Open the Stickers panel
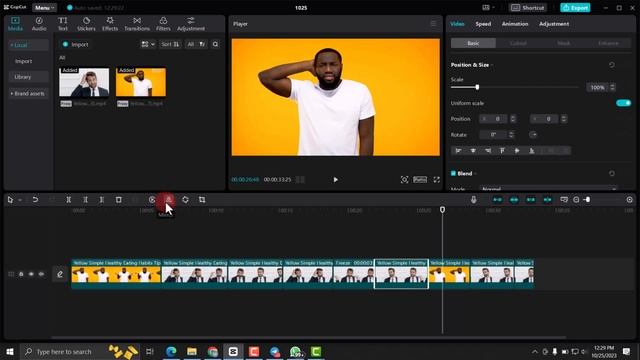The height and width of the screenshot is (360, 640). click(86, 24)
